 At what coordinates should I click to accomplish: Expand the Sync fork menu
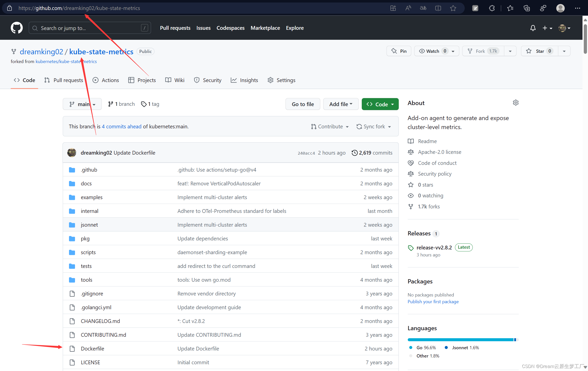[374, 127]
